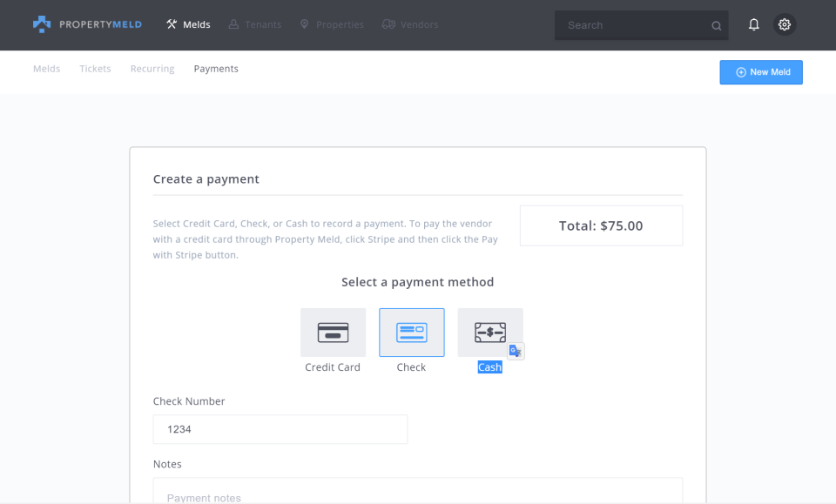Select the Check payment method icon
836x504 pixels.
(411, 332)
